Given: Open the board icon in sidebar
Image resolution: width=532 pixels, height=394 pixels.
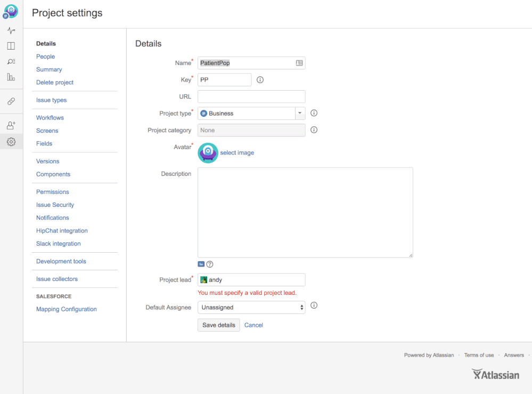Looking at the screenshot, I should (11, 46).
